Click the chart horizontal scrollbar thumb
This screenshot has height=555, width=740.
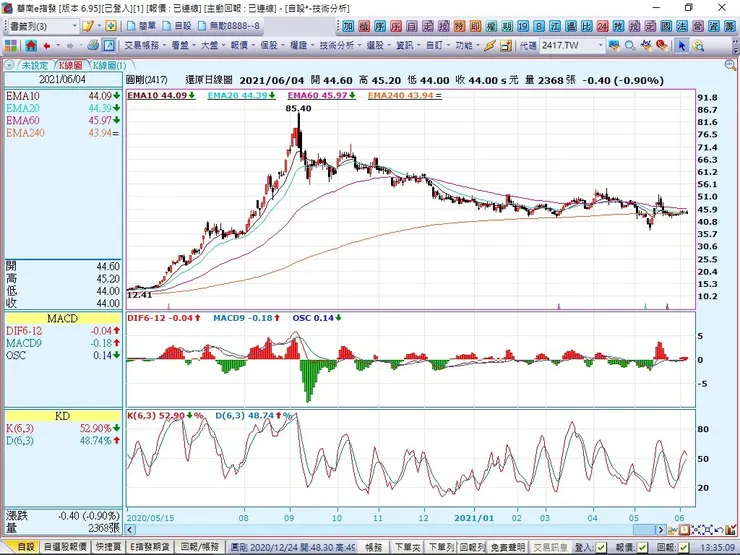pos(644,530)
